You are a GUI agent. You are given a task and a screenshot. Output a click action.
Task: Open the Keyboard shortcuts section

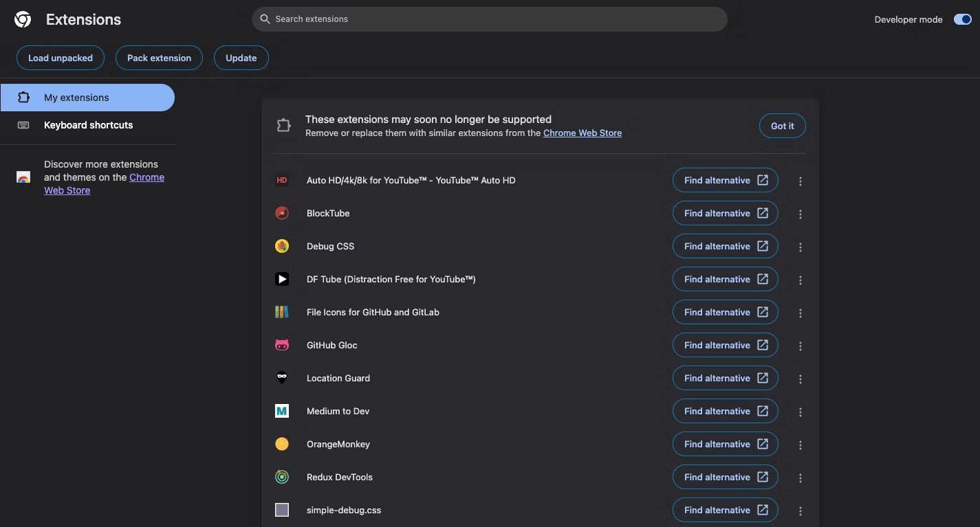point(88,125)
